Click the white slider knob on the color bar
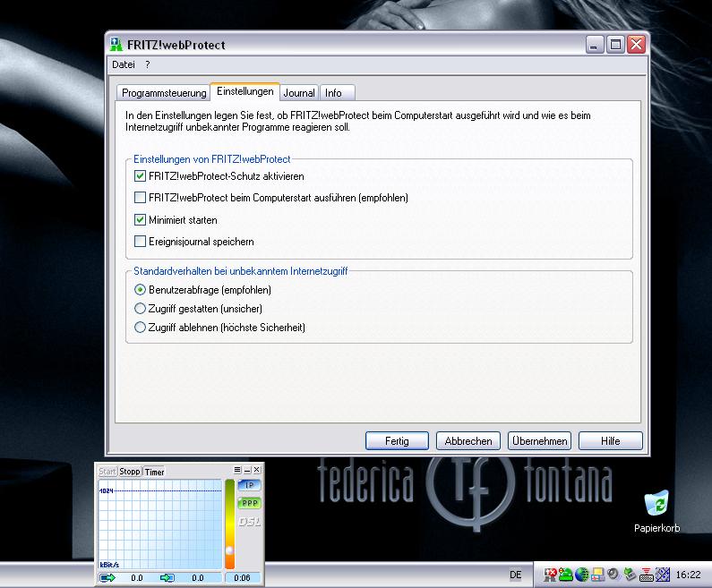Image resolution: width=712 pixels, height=588 pixels. click(x=230, y=550)
